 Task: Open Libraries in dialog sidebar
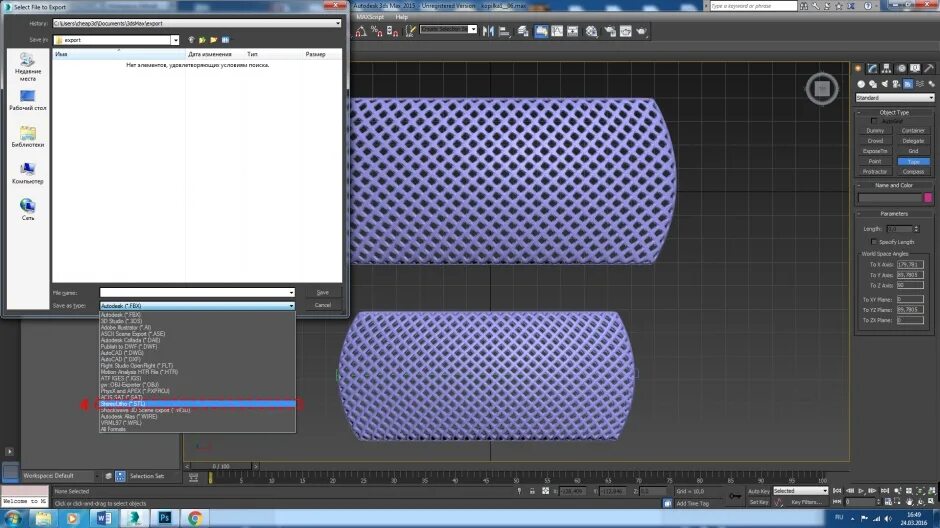pyautogui.click(x=28, y=137)
